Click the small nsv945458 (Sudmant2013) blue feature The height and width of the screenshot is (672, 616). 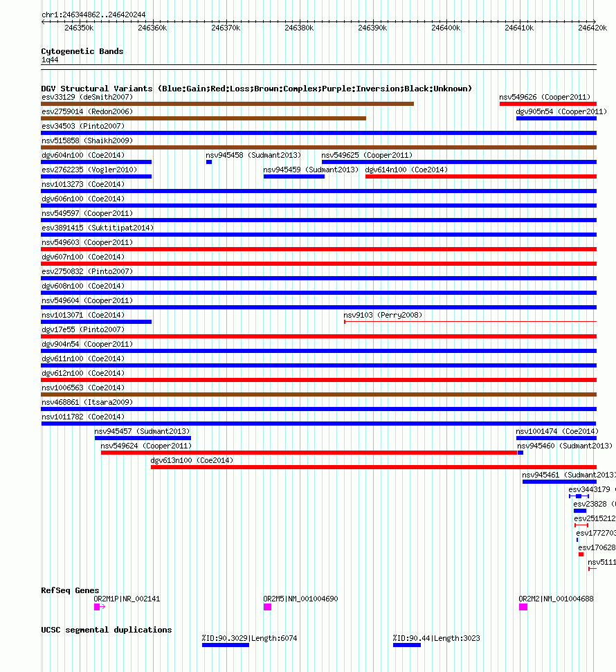[209, 162]
